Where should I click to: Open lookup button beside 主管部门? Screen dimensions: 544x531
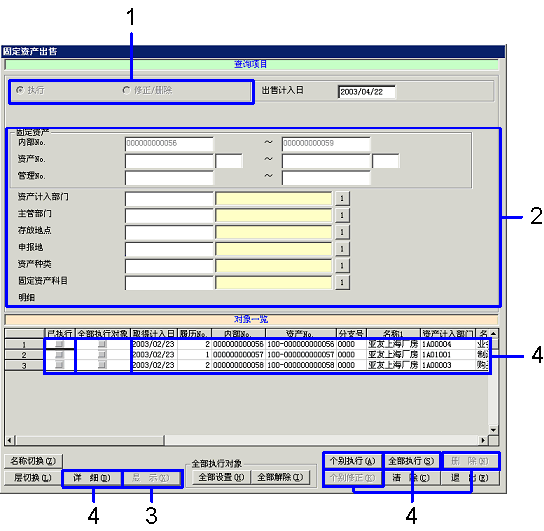tap(342, 215)
